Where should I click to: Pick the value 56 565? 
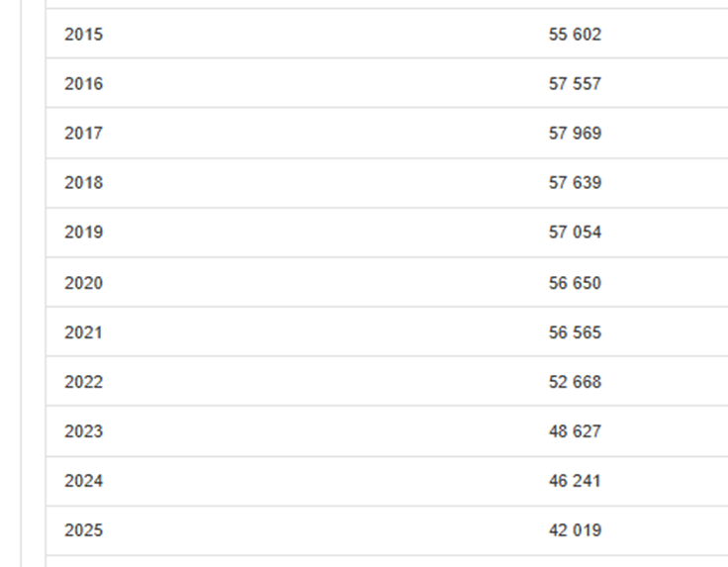[575, 332]
